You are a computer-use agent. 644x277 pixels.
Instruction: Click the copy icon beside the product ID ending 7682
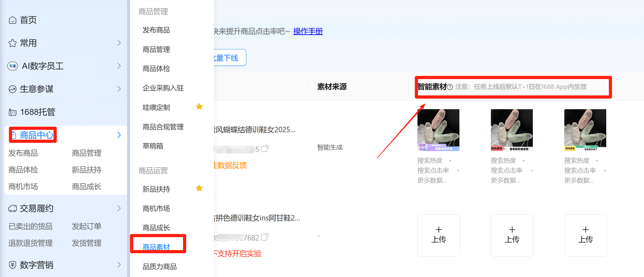[265, 237]
